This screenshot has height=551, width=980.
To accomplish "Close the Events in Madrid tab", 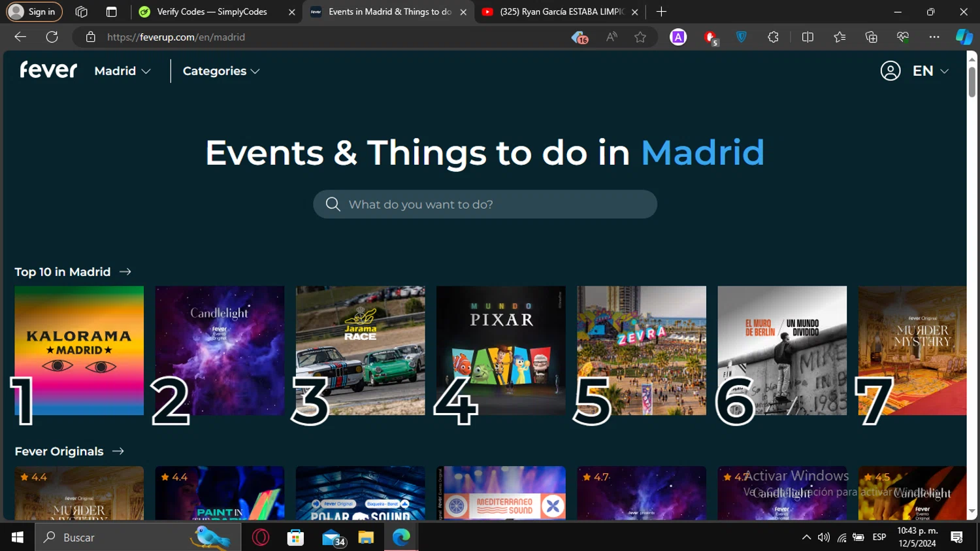I will 463,12.
